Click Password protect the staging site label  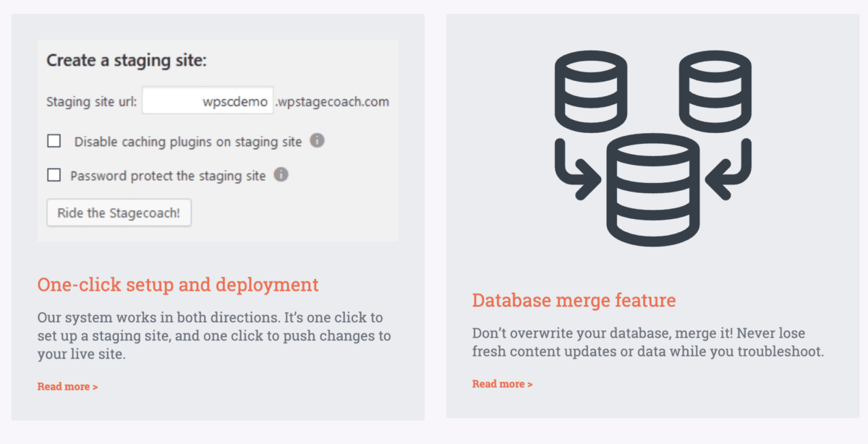click(168, 176)
